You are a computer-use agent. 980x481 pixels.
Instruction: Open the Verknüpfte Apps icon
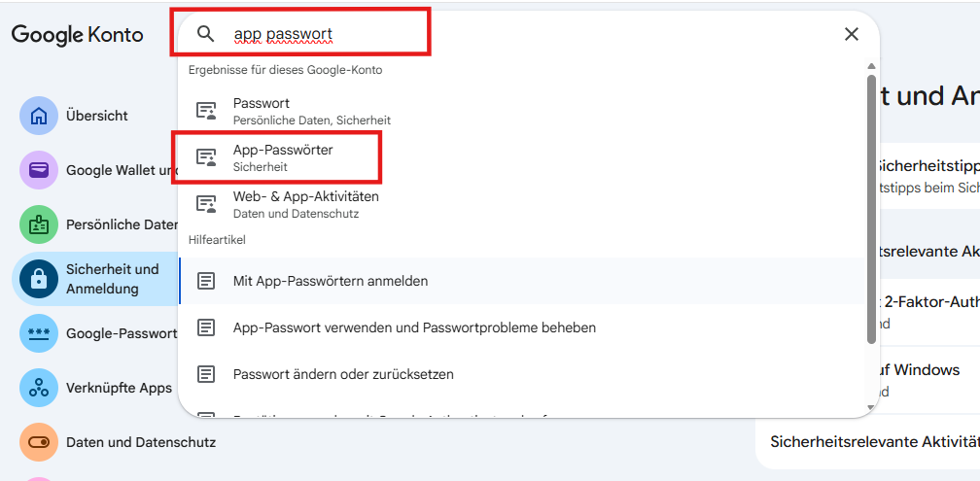[x=39, y=388]
